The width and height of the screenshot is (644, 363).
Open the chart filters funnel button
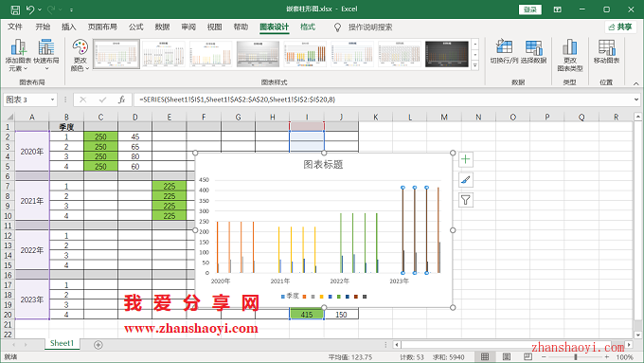pos(465,200)
